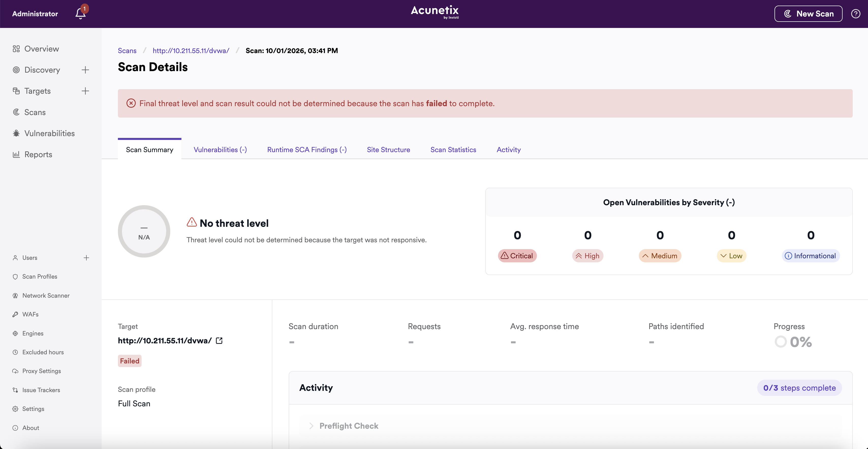
Task: Click the Issue Trackers icon
Action: 15,390
